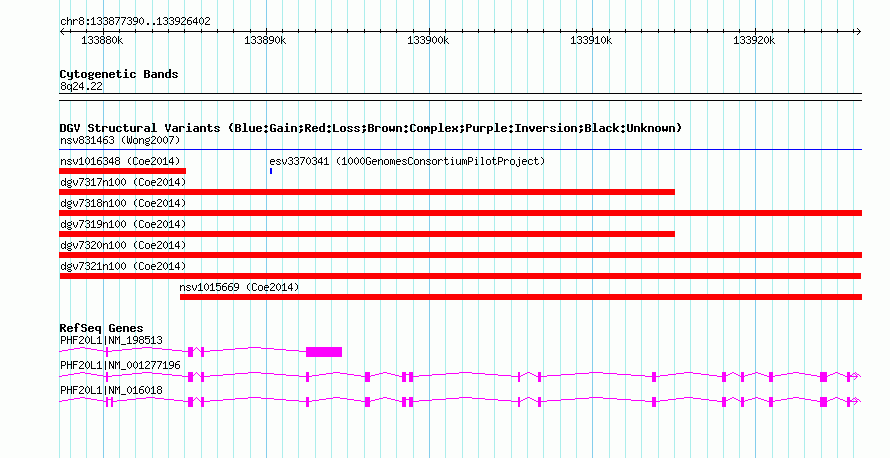Click the right arrowhead of the ruler
The width and height of the screenshot is (890, 458).
click(859, 32)
